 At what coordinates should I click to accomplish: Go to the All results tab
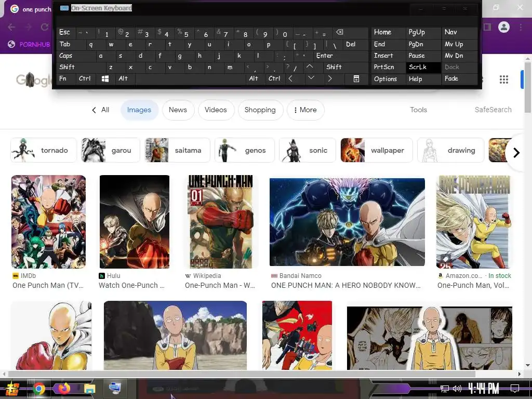click(105, 110)
